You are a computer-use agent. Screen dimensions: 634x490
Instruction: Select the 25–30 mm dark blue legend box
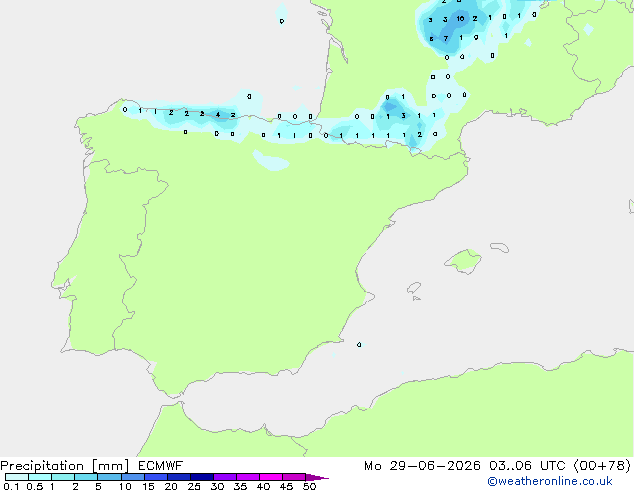click(202, 477)
